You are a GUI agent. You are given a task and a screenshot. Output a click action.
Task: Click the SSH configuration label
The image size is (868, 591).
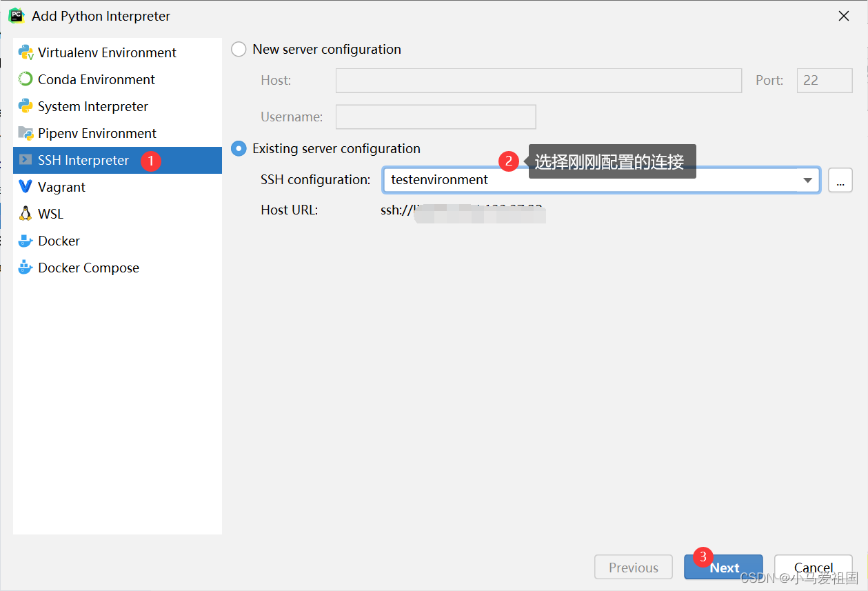(x=315, y=180)
